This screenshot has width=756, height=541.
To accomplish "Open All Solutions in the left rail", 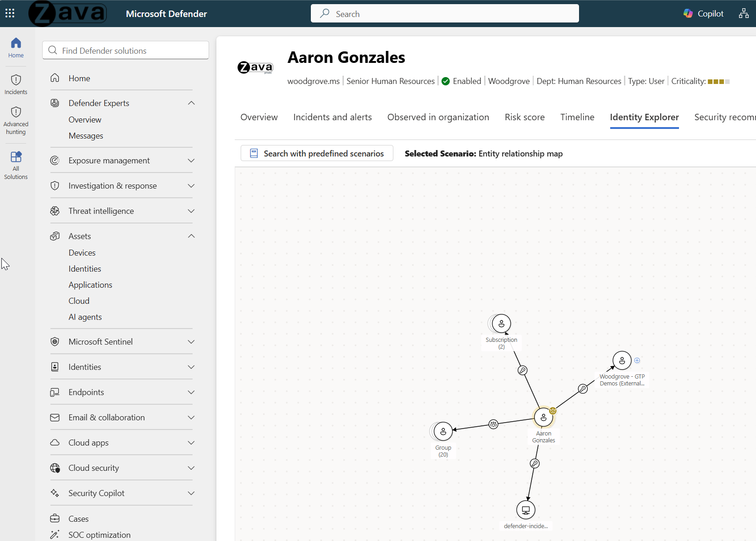I will (x=16, y=165).
